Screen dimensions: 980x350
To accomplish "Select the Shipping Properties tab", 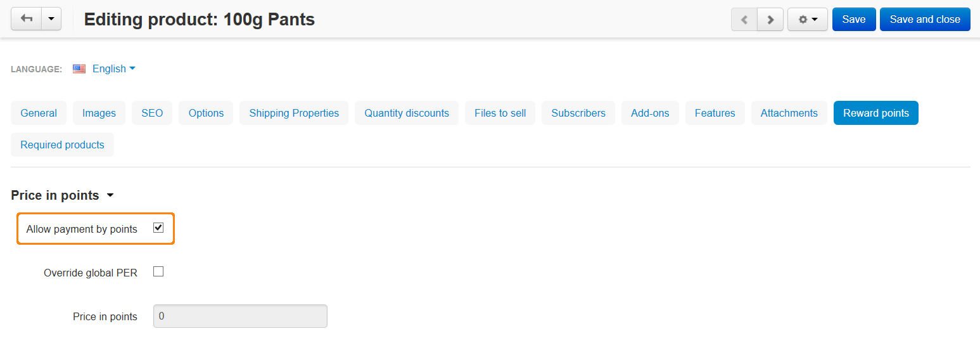I will tap(294, 113).
